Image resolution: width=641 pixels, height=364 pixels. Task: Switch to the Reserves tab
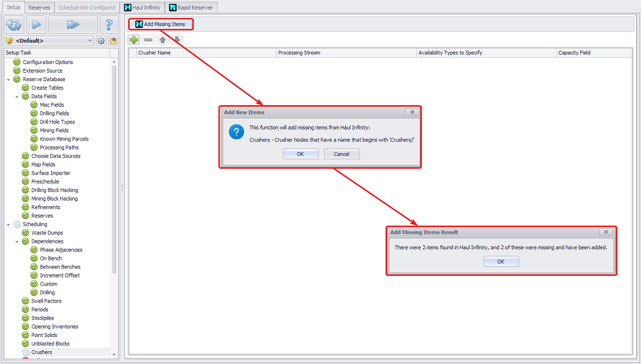click(x=40, y=7)
